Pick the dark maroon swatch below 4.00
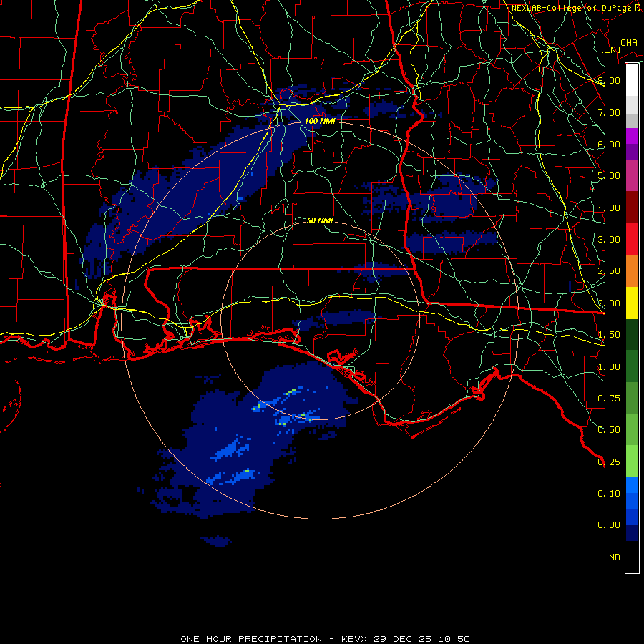Screen dimensions: 644x644 [632, 208]
